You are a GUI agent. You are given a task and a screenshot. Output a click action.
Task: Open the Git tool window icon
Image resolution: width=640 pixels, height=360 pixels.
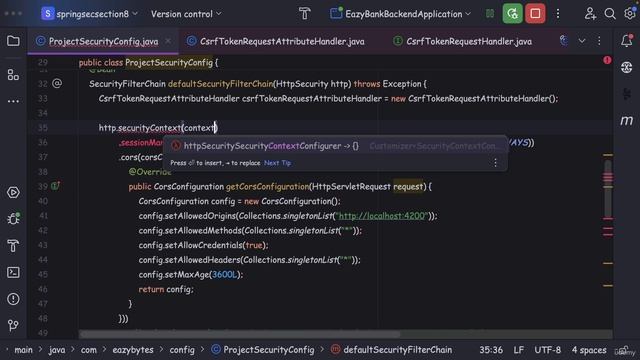pyautogui.click(x=13, y=325)
